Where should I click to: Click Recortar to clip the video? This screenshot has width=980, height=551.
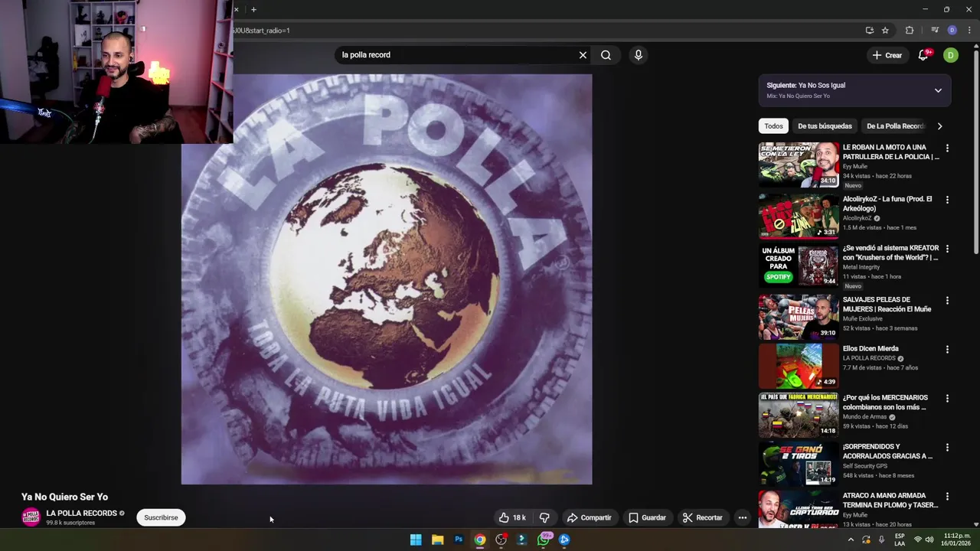click(x=702, y=517)
